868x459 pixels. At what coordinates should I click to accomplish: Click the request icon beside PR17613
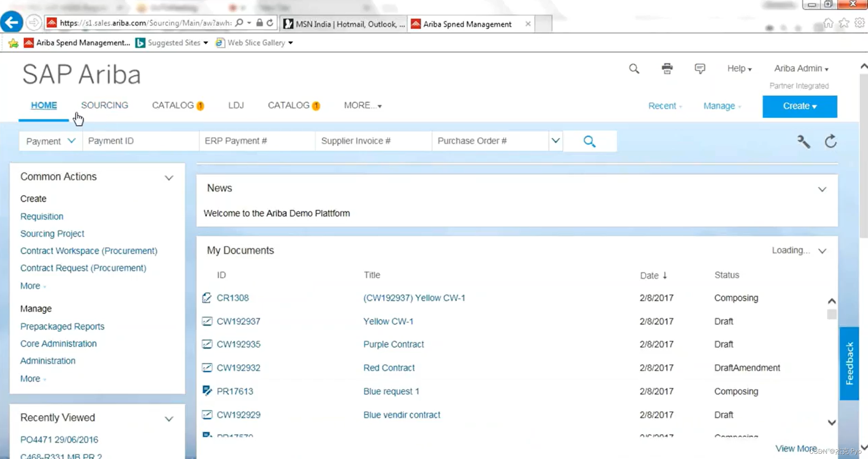point(207,391)
